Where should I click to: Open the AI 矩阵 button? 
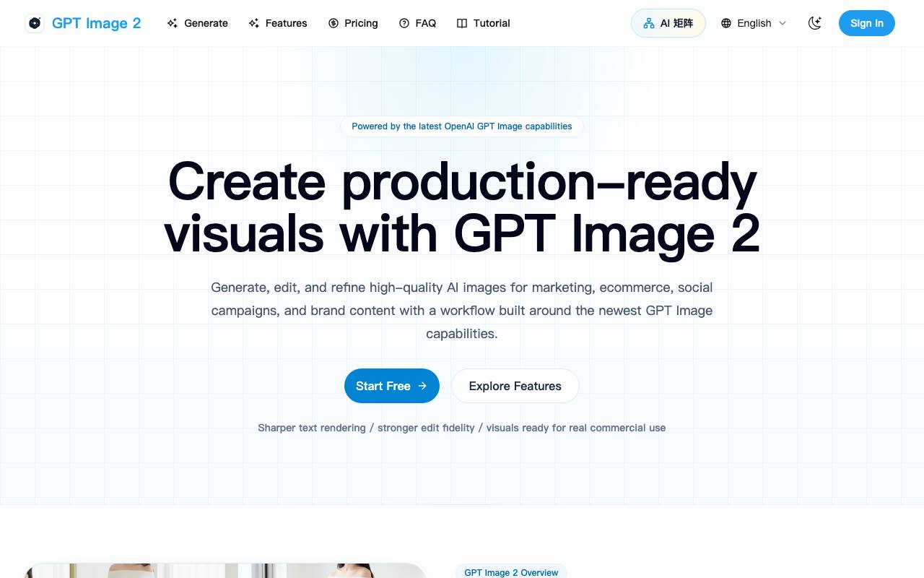[x=668, y=23]
